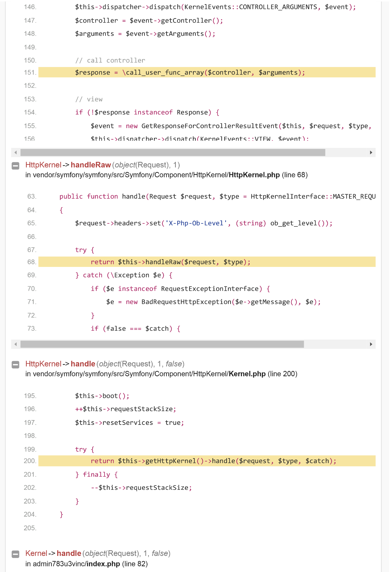Image resolution: width=392 pixels, height=572 pixels.
Task: Click the Kernel.php (line 200) file path
Action: pos(161,374)
